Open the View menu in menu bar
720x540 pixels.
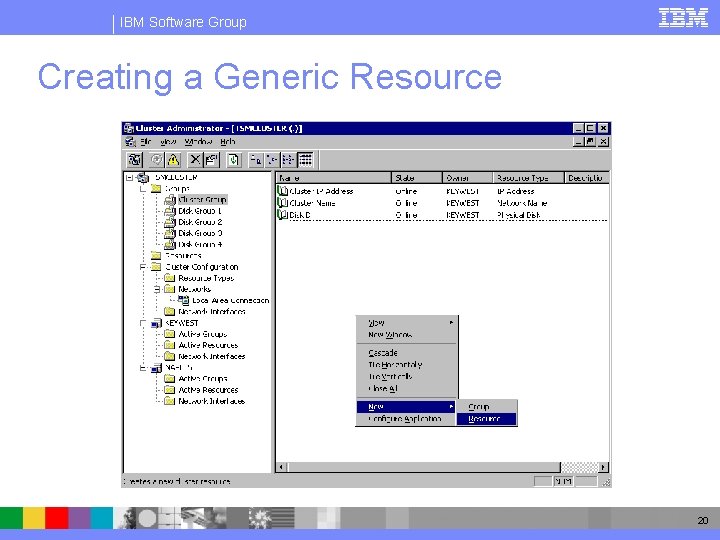168,142
